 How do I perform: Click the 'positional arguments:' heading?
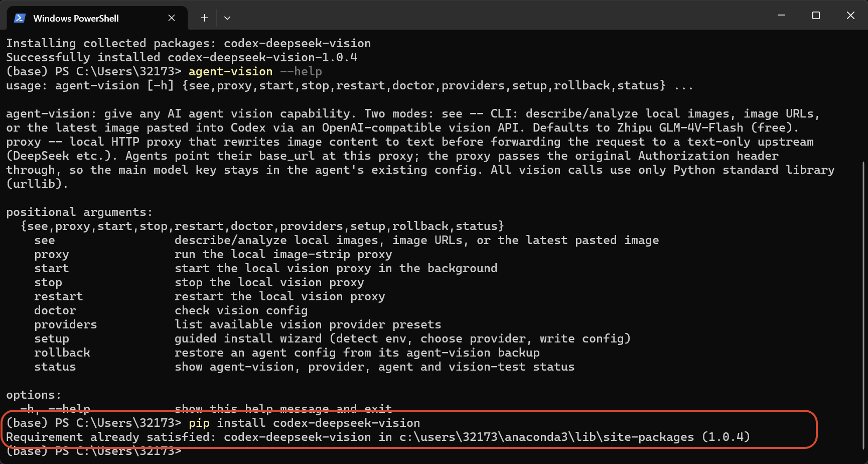[x=80, y=212]
